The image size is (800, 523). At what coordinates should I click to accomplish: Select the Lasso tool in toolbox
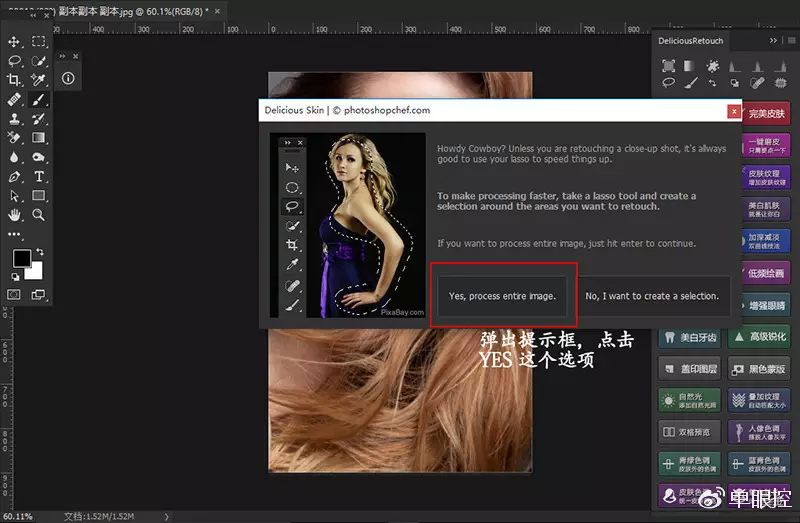pyautogui.click(x=14, y=61)
